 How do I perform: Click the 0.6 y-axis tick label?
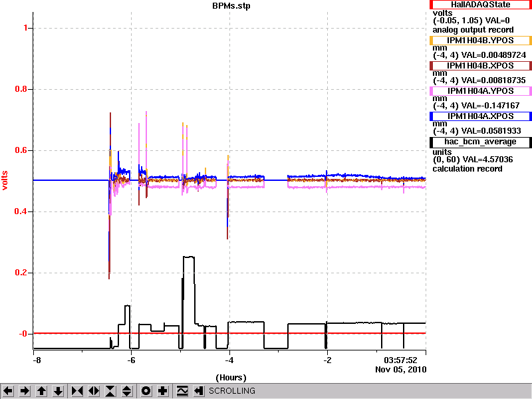click(x=21, y=150)
